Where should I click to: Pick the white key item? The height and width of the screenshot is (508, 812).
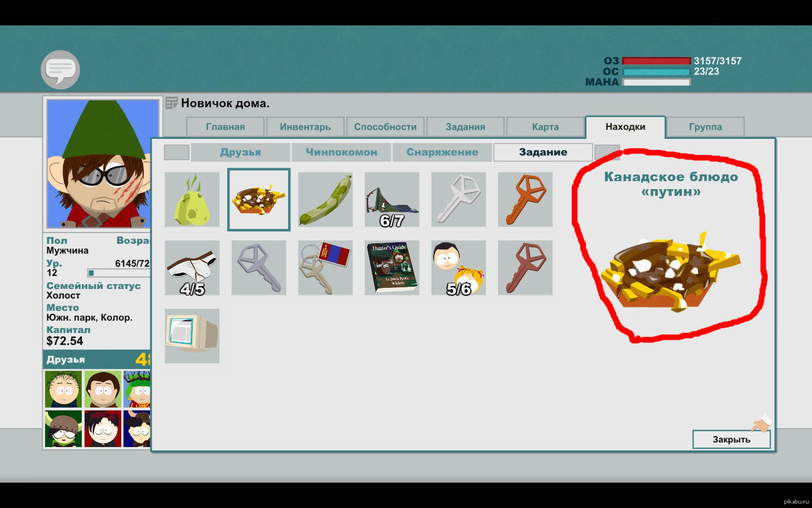click(458, 200)
